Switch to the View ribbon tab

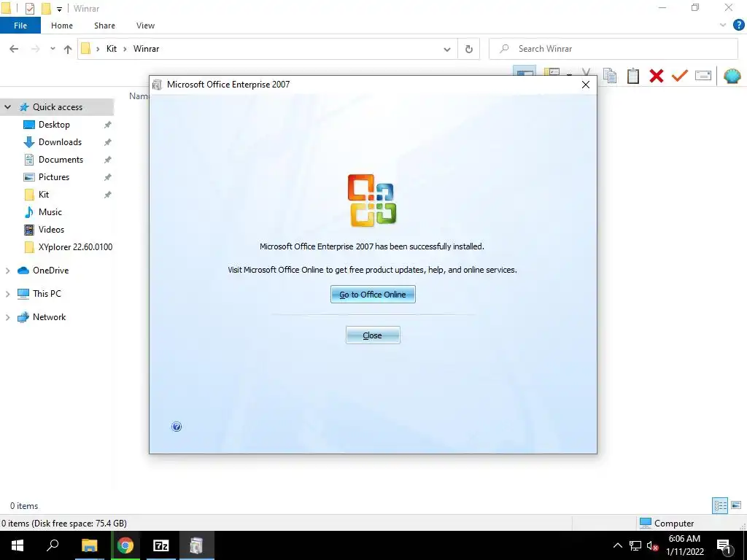tap(145, 26)
